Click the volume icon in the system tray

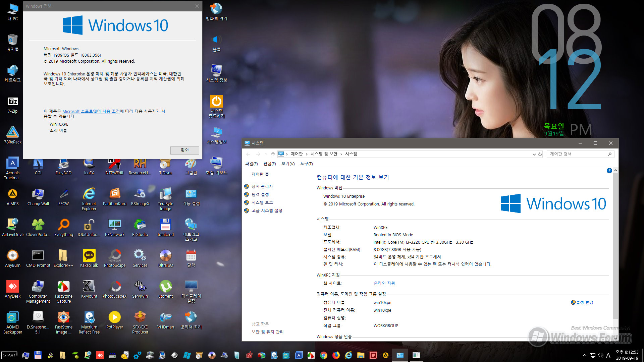(x=600, y=355)
